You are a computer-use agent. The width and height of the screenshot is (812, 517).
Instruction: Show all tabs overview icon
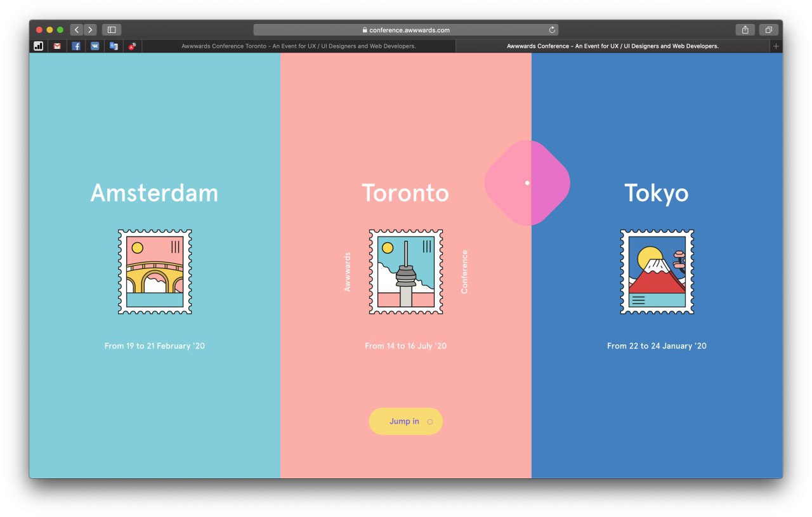click(x=768, y=30)
